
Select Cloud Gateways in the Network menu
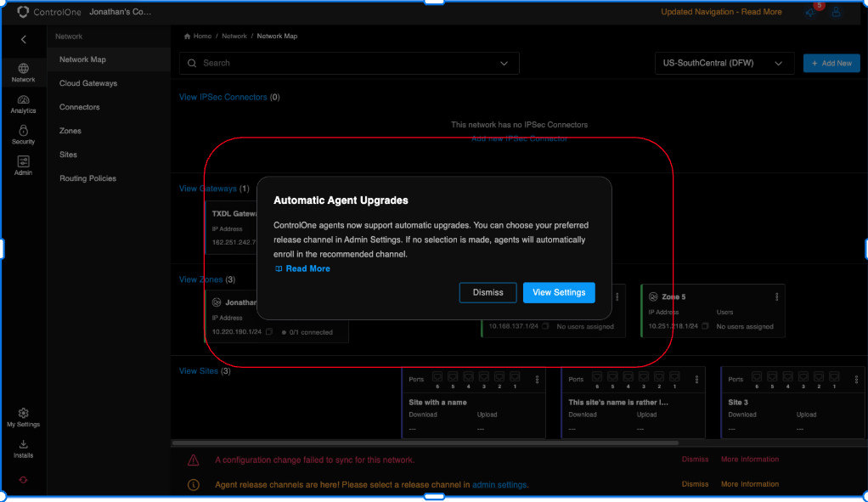[x=88, y=83]
